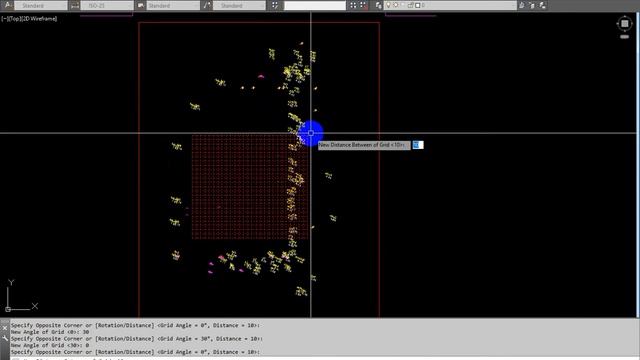Toggle the layer 0 freeze sun icon
Image resolution: width=640 pixels, height=360 pixels.
(x=396, y=5)
